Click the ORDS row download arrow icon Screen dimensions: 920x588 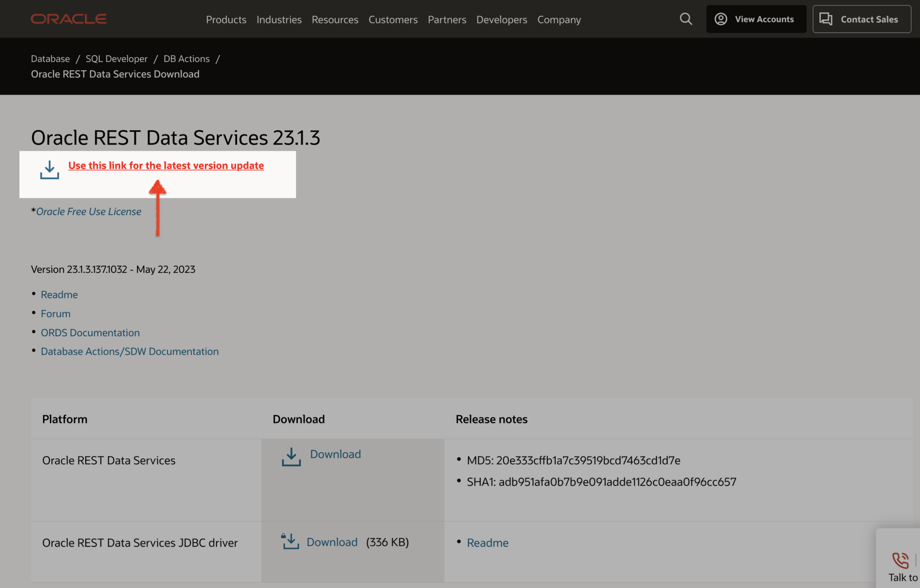pyautogui.click(x=291, y=457)
